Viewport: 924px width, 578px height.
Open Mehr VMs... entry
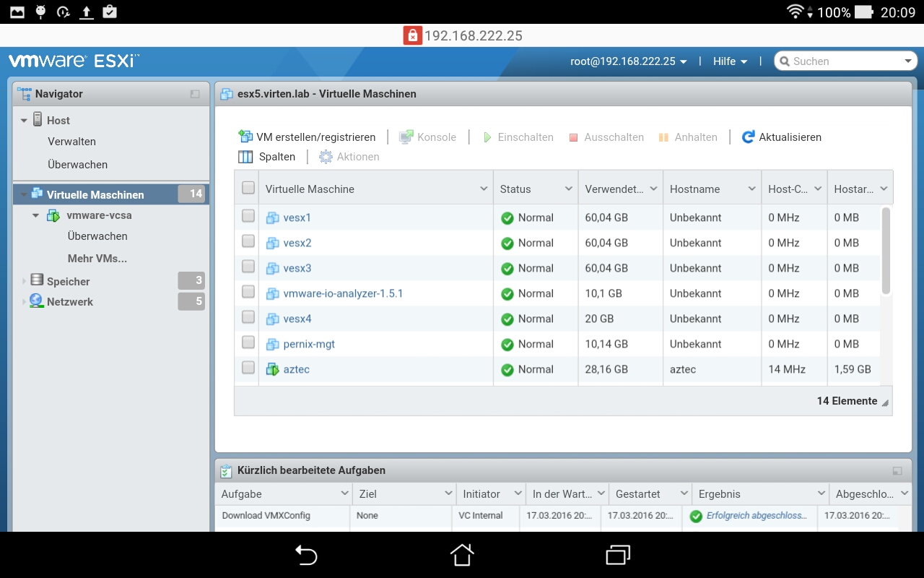97,258
